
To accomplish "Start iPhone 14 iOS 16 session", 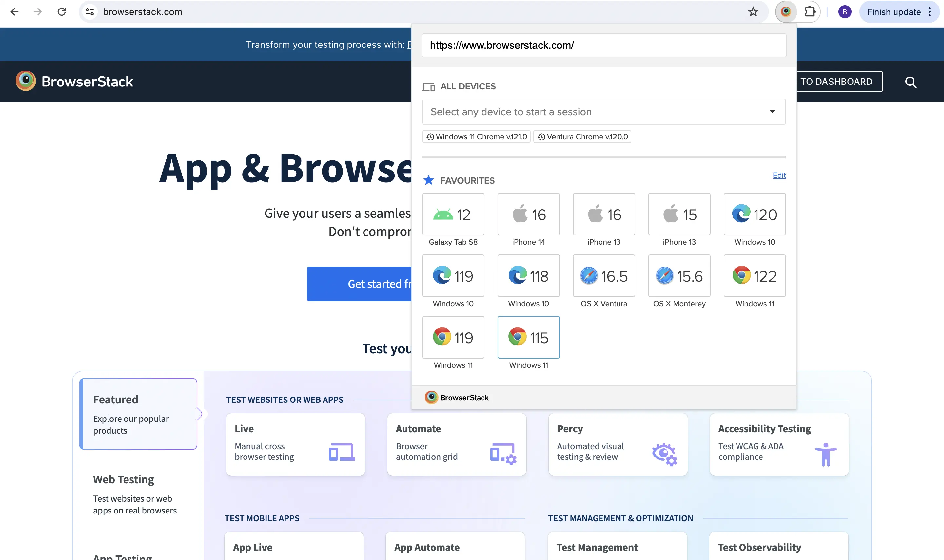I will click(528, 215).
